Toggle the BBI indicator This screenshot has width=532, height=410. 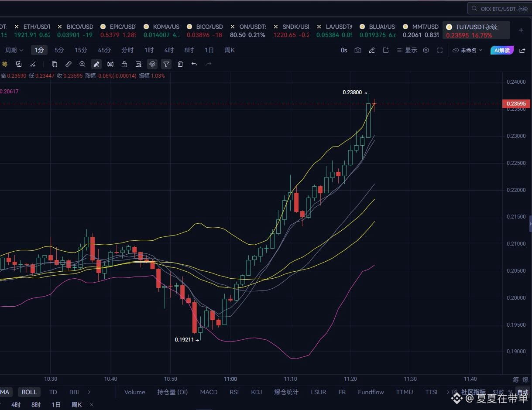74,392
